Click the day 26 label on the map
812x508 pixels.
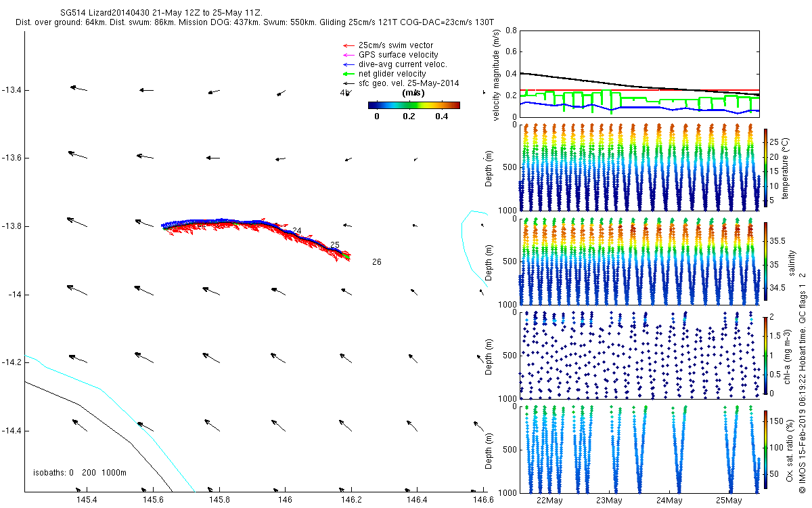[377, 261]
